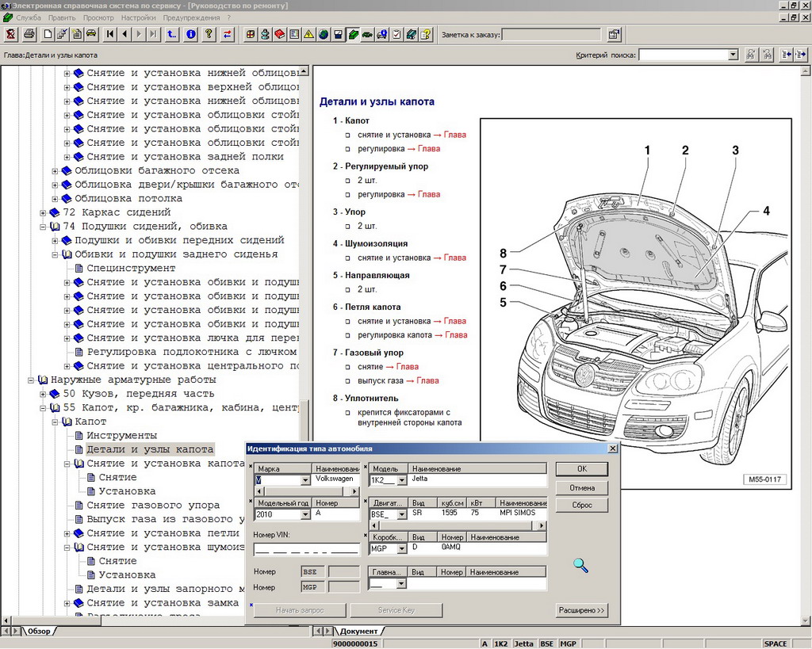Click the yellow car icon in toolbar
The image size is (812, 649).
click(91, 34)
